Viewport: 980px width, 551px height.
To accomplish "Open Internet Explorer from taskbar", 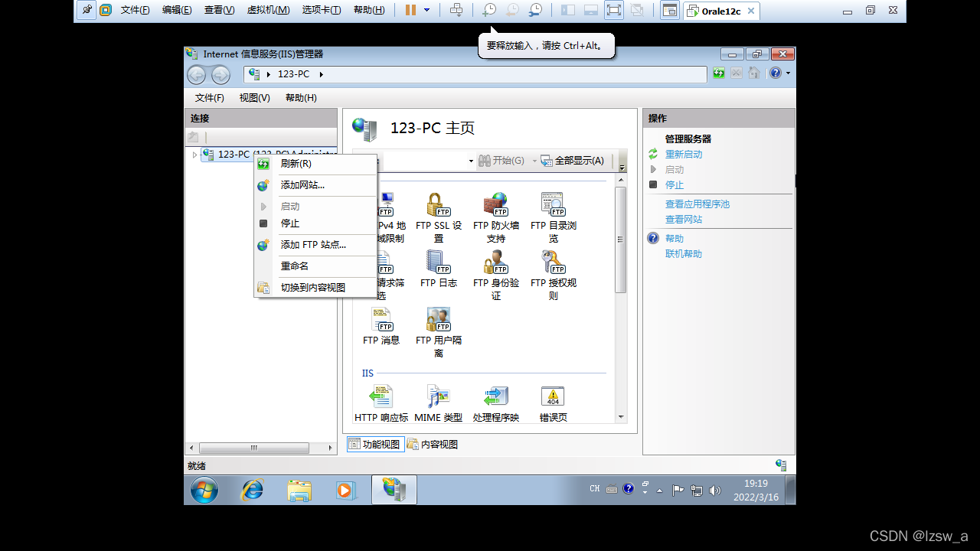I will [x=252, y=490].
